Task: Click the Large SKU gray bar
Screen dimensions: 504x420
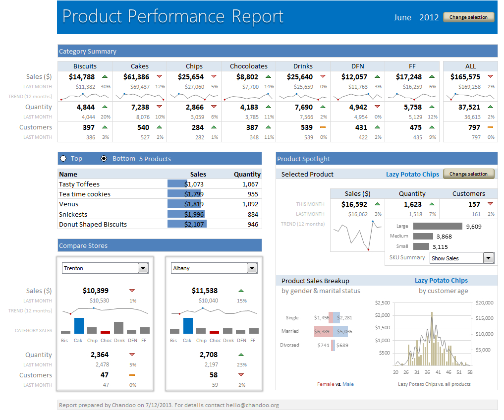Action: coord(437,226)
